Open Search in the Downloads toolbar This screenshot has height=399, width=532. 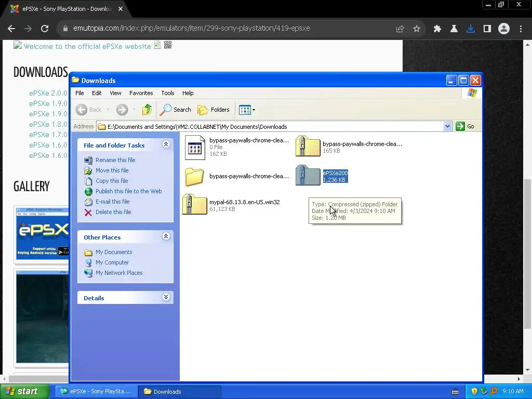click(176, 110)
